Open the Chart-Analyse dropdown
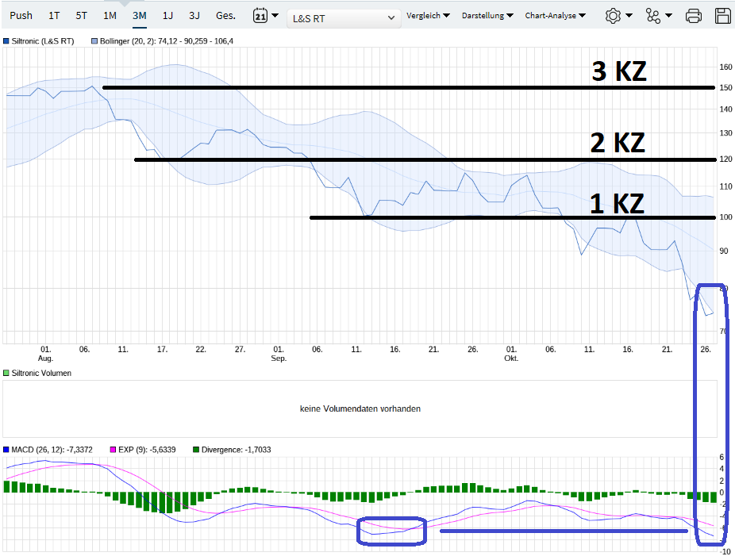735x560 pixels. tap(555, 14)
